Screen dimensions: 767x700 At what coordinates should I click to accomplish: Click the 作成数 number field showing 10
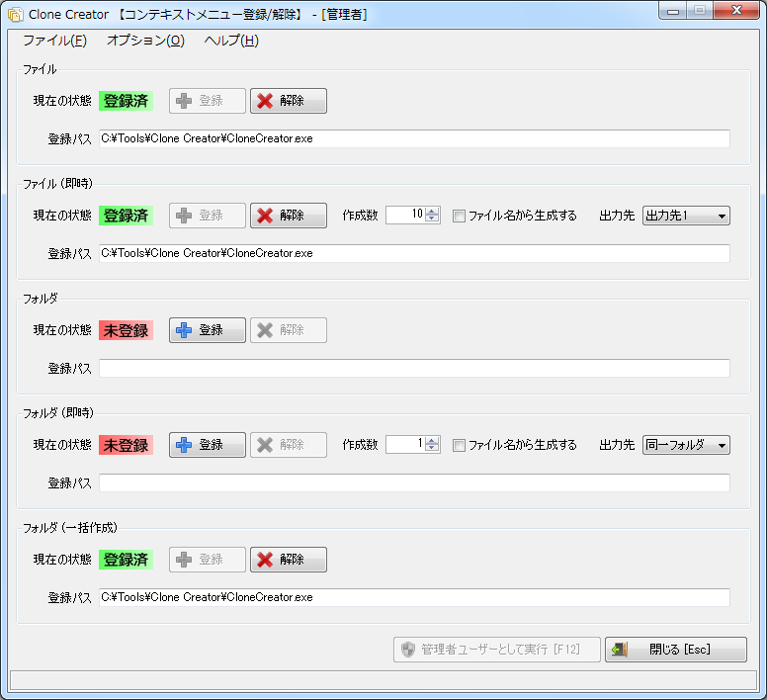(405, 216)
